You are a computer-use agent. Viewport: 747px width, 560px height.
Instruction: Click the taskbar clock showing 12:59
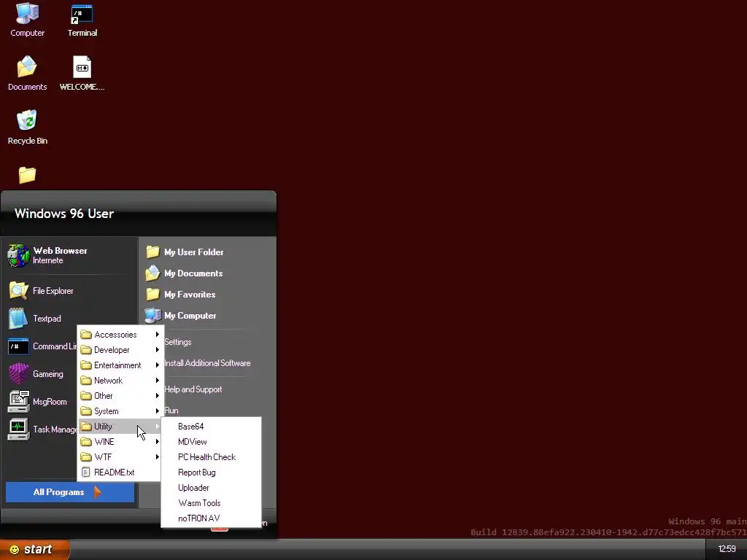(x=727, y=549)
